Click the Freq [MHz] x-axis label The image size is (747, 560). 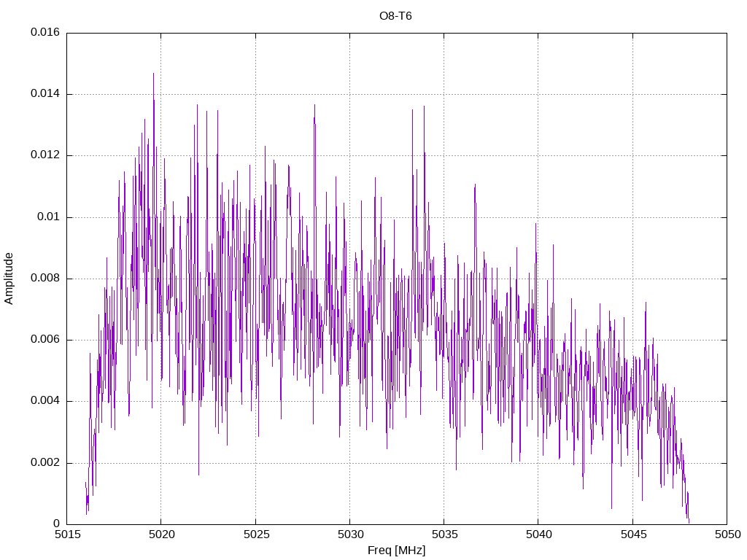coord(396,551)
